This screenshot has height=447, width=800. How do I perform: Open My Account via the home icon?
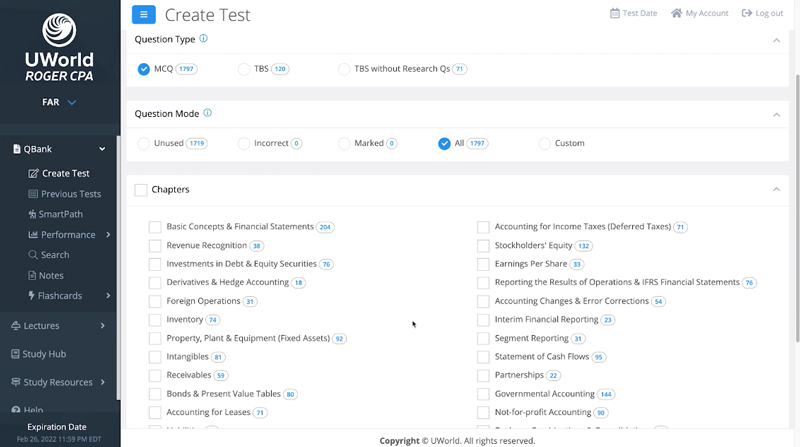click(x=677, y=13)
